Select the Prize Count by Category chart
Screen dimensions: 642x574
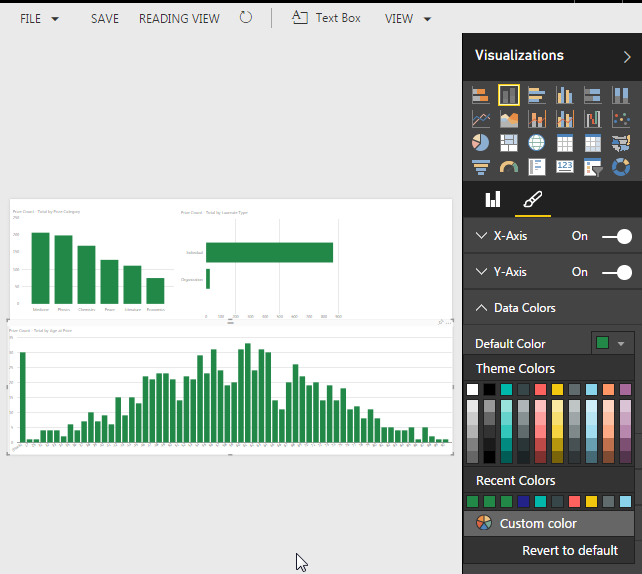[94, 260]
